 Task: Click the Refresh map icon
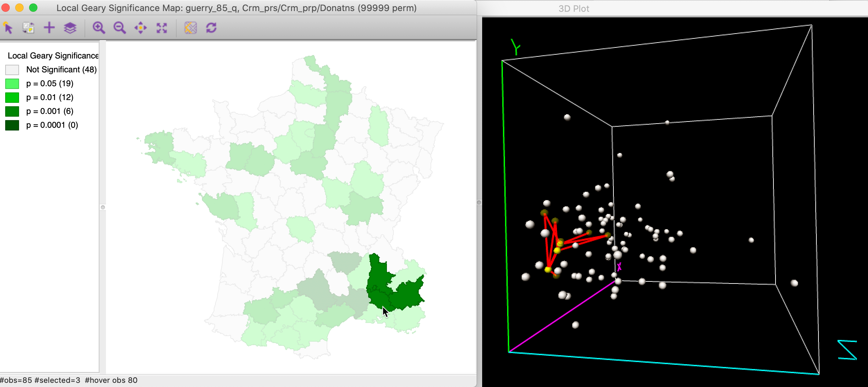211,28
